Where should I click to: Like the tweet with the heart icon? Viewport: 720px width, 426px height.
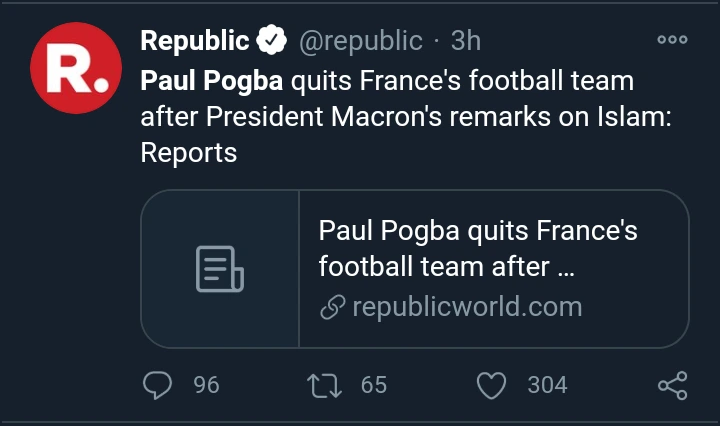tap(491, 385)
